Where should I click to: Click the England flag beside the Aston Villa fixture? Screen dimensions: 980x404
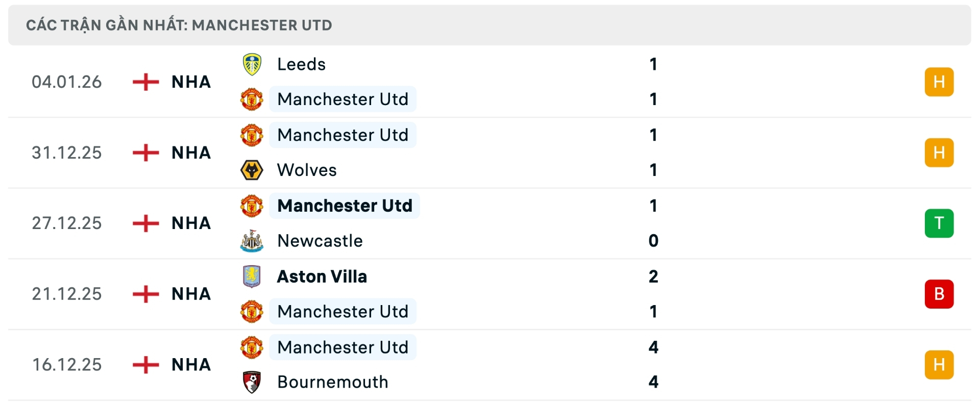(x=146, y=294)
